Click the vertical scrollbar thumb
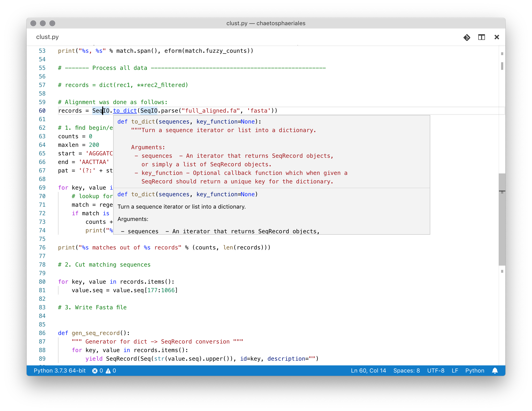The height and width of the screenshot is (411, 532). pos(502,219)
